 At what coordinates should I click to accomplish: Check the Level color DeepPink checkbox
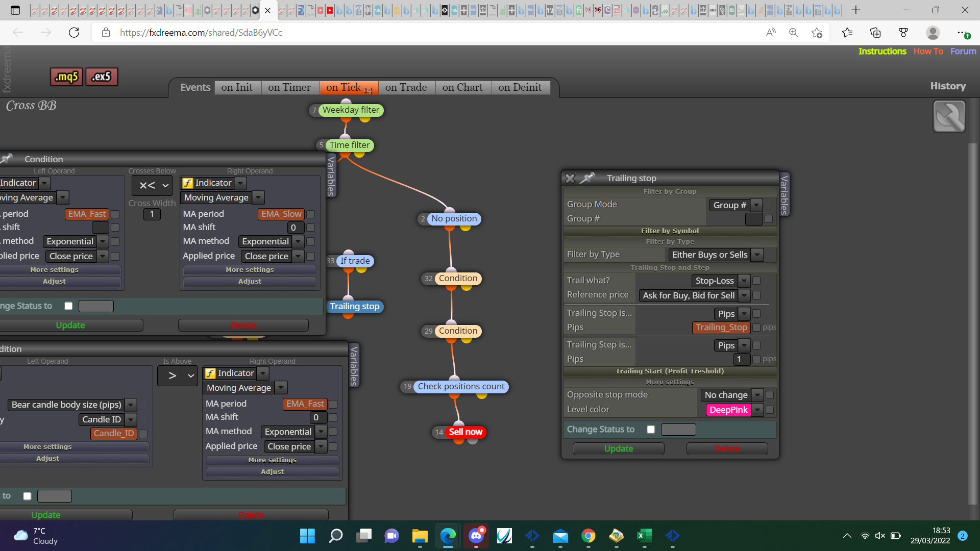[x=770, y=410]
